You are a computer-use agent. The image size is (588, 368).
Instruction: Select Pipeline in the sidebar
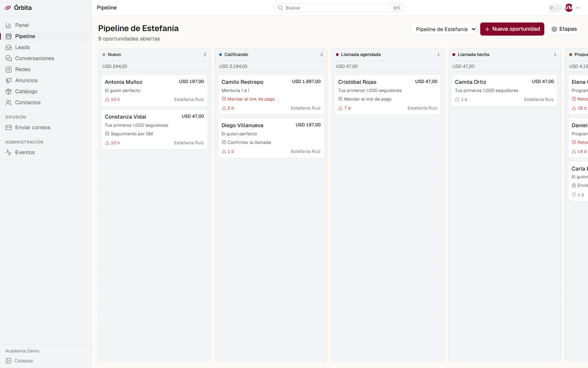[45, 36]
